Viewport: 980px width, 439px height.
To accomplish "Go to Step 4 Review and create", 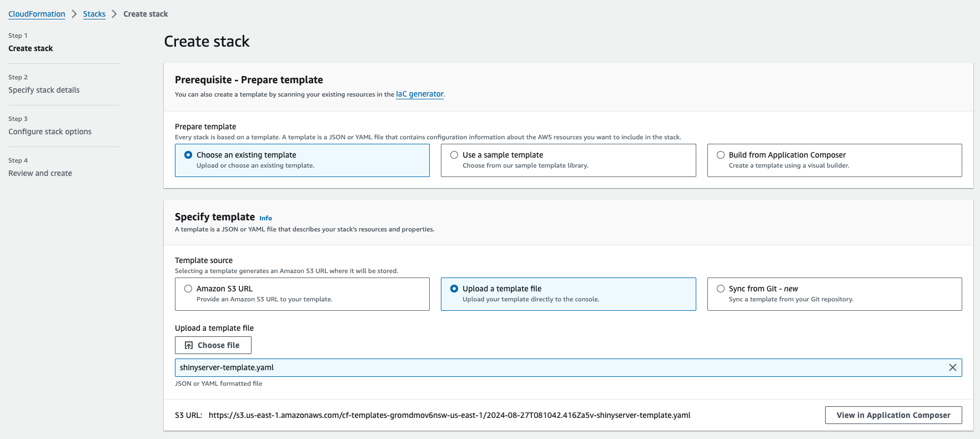I will [x=40, y=173].
